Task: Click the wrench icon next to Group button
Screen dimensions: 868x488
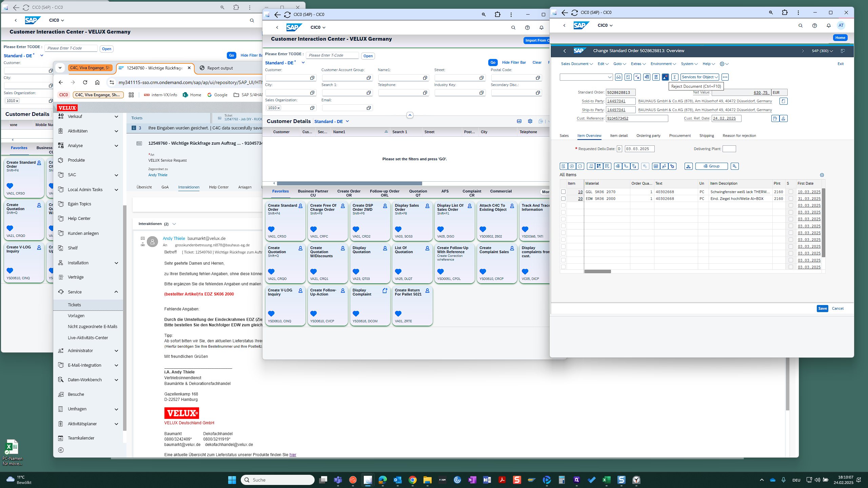Action: pos(734,166)
